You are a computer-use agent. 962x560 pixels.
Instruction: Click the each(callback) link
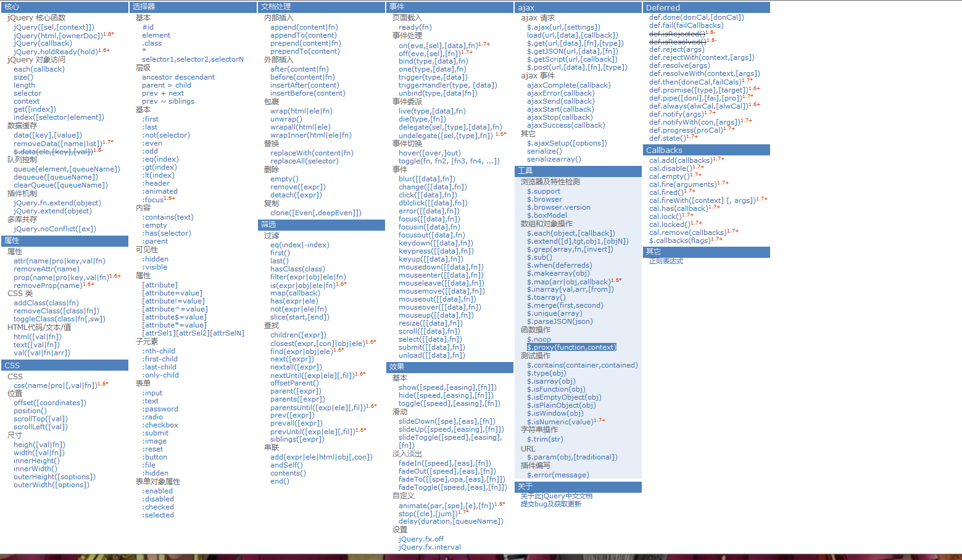[39, 69]
